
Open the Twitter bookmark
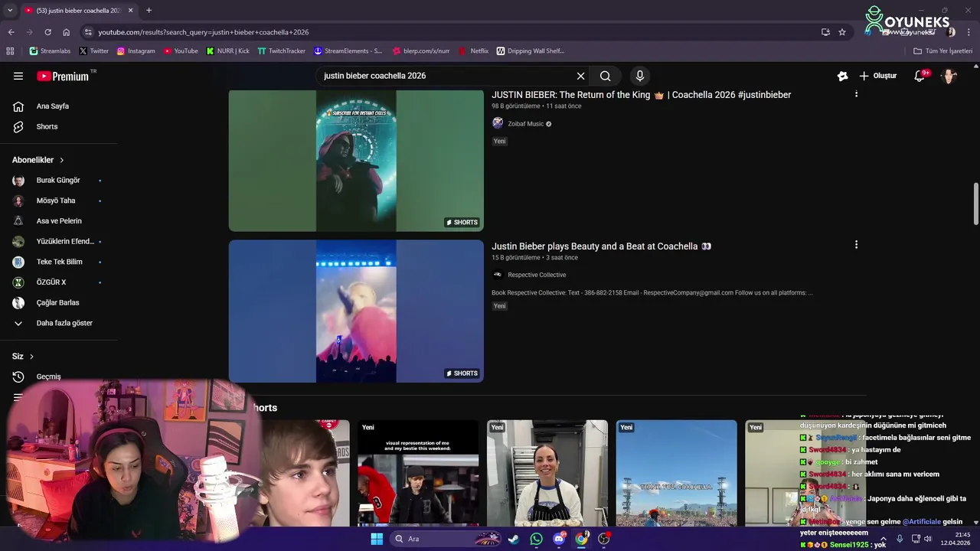click(x=94, y=51)
